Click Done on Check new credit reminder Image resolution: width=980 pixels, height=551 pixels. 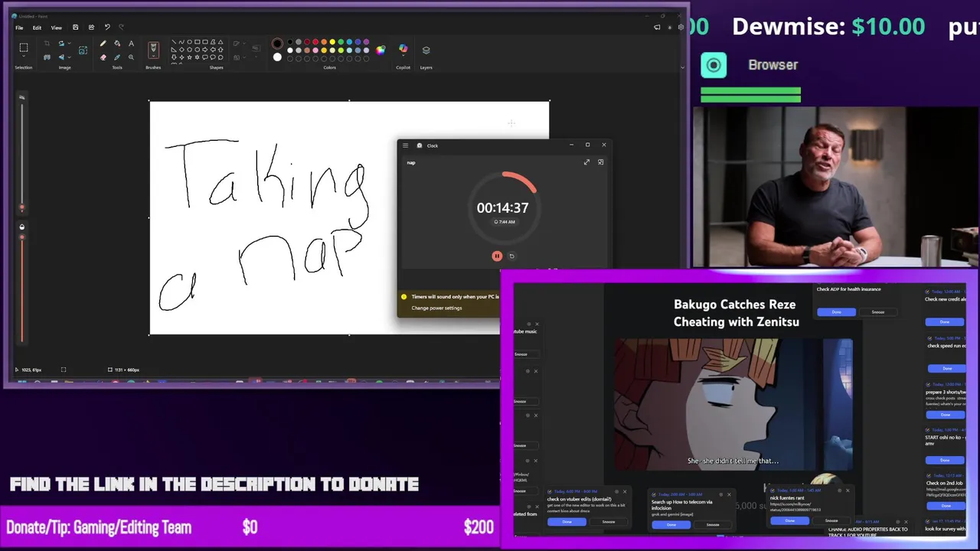[x=945, y=321]
